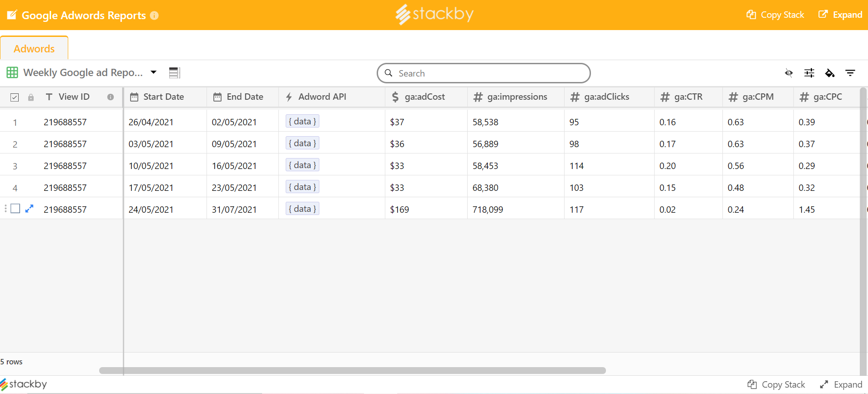Click the 5 rows count label
The width and height of the screenshot is (868, 394).
11,362
